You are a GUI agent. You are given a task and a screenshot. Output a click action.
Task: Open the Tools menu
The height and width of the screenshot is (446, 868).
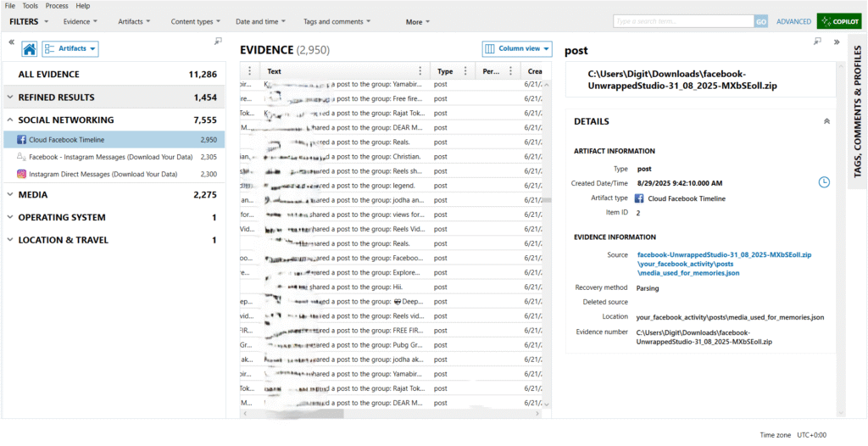[30, 6]
